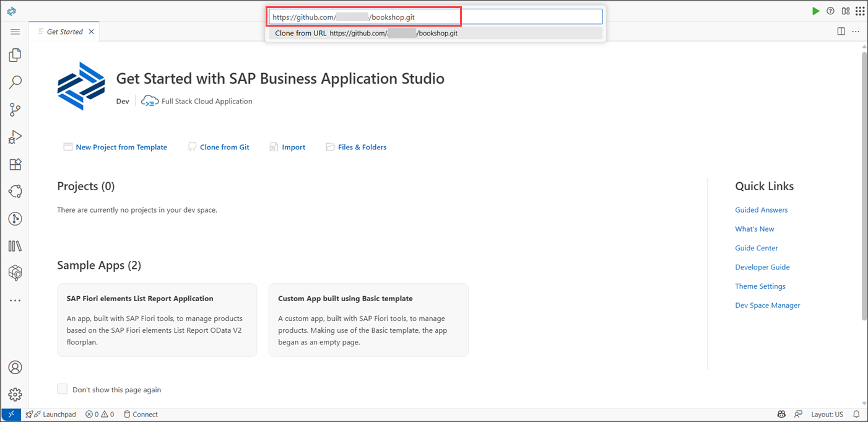
Task: Open the Developer Guide quick link
Action: click(x=762, y=267)
